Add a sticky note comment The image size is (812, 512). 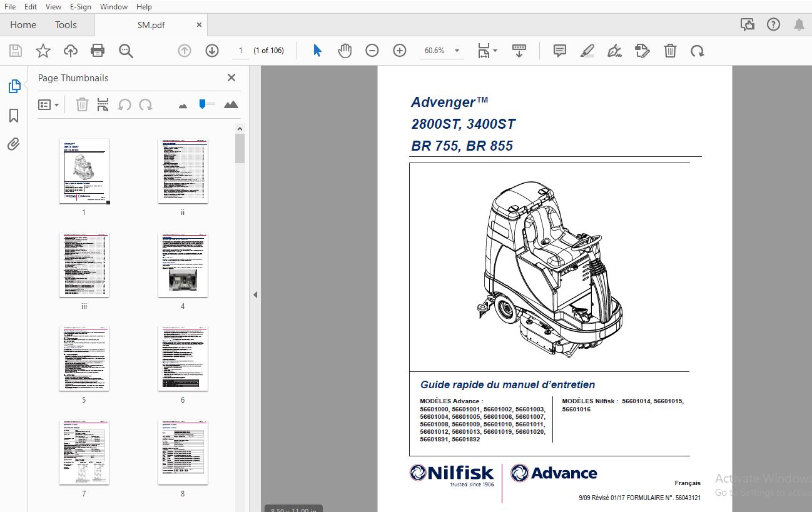point(560,51)
